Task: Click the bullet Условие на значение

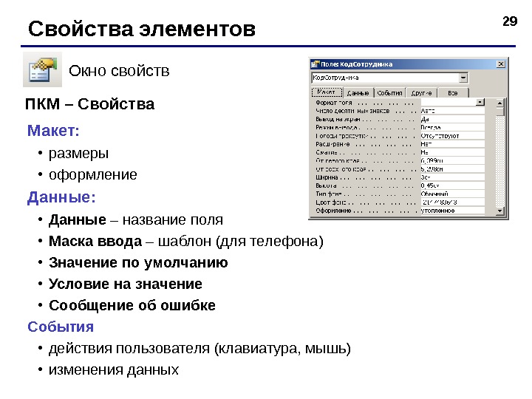Action: coord(126,284)
